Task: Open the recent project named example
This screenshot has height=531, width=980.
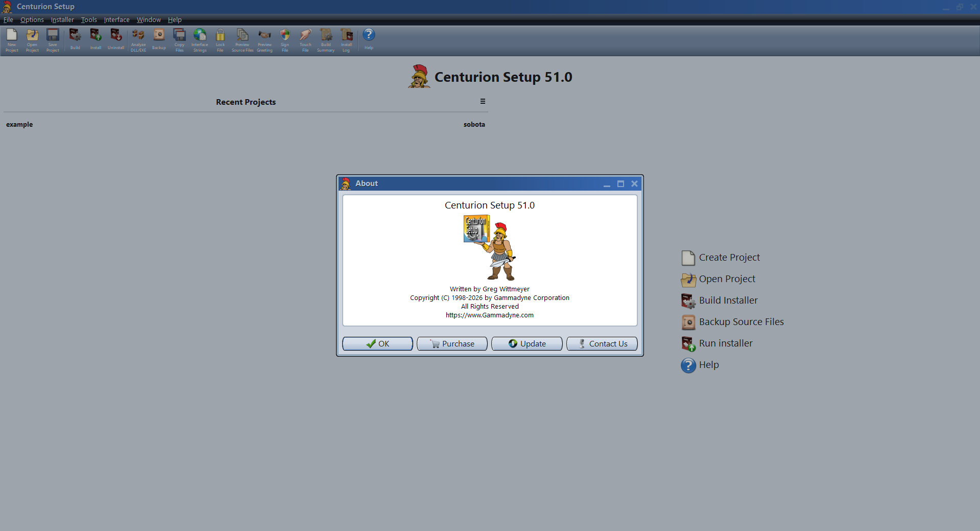Action: click(19, 124)
